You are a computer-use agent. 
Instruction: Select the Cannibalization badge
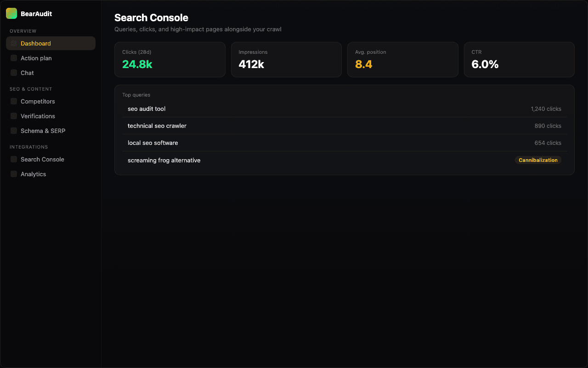pos(538,160)
